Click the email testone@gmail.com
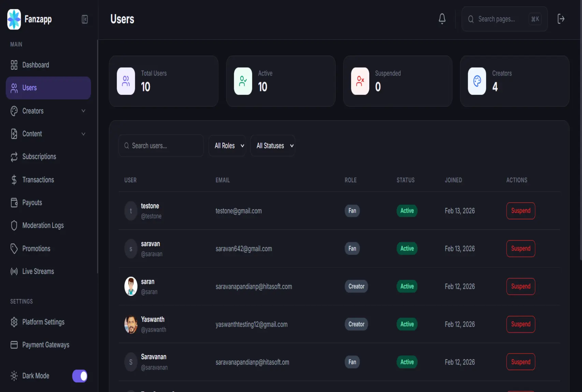The image size is (582, 392). point(238,211)
